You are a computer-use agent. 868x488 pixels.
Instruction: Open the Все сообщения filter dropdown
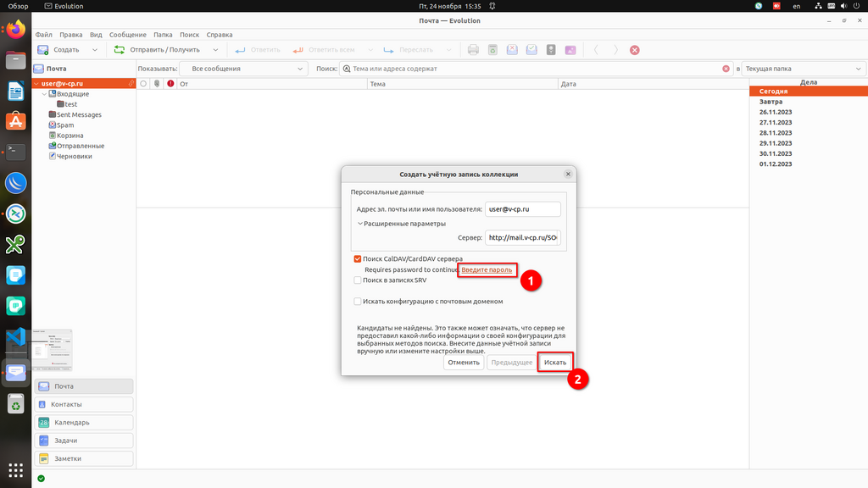(243, 69)
